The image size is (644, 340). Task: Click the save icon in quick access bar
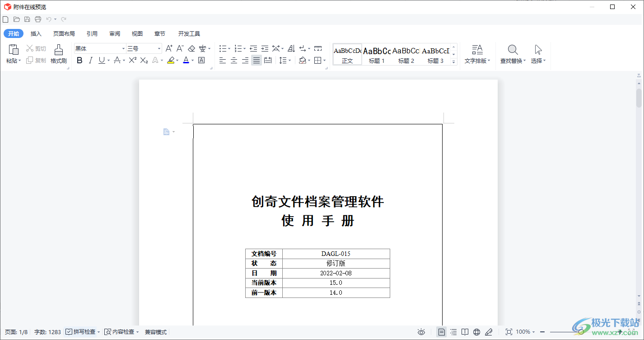27,19
